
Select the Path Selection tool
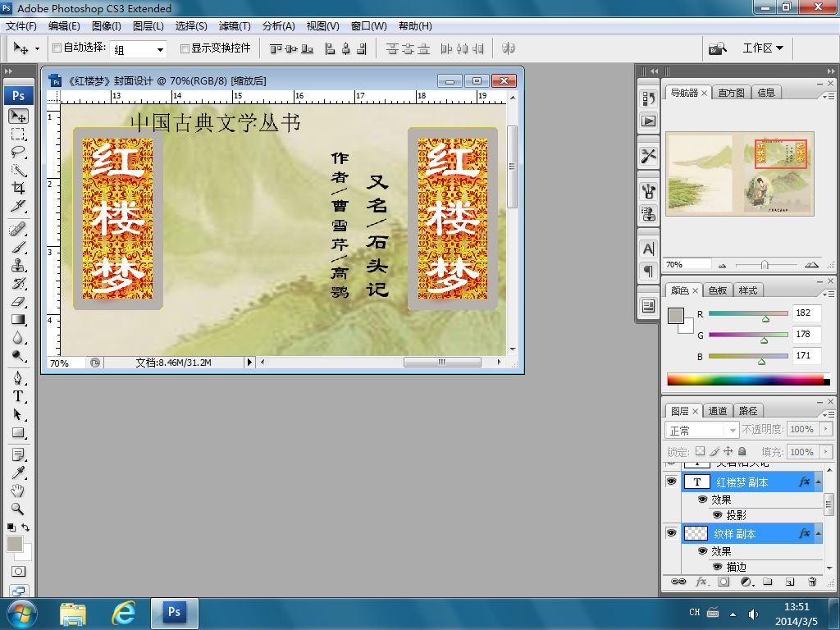(x=18, y=414)
